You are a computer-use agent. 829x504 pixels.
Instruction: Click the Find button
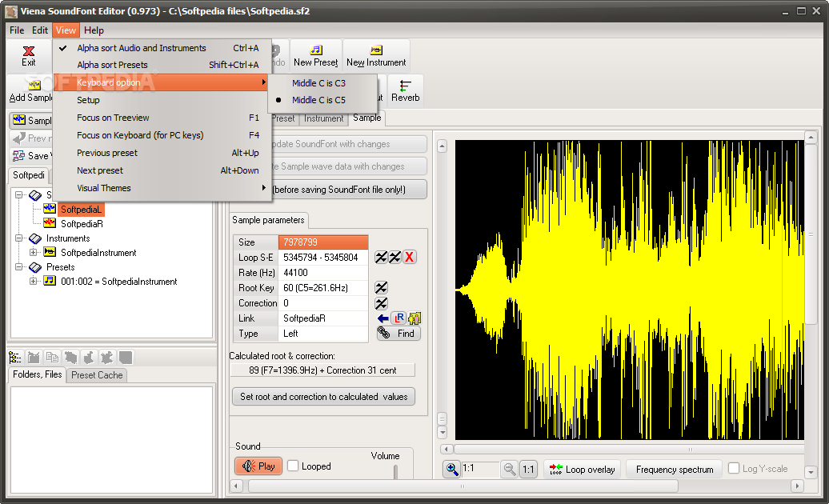[x=398, y=334]
